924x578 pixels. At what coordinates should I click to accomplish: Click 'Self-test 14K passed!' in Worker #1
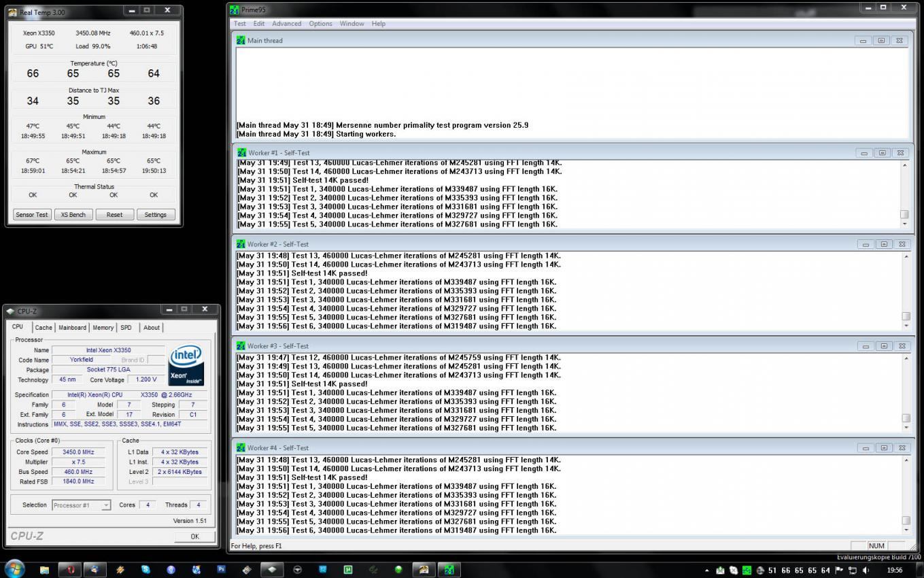(330, 180)
